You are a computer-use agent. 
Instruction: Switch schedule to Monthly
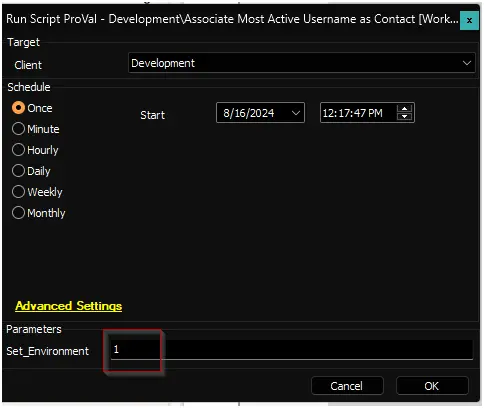[18, 213]
